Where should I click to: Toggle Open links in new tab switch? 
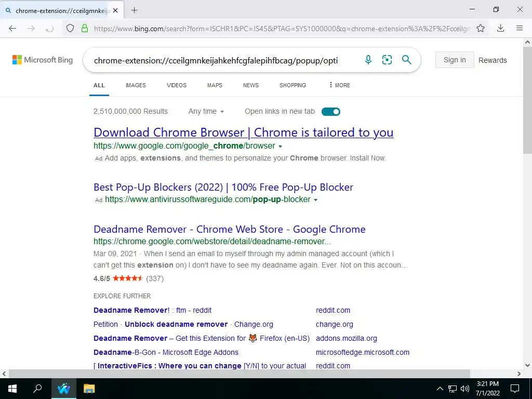pos(331,112)
